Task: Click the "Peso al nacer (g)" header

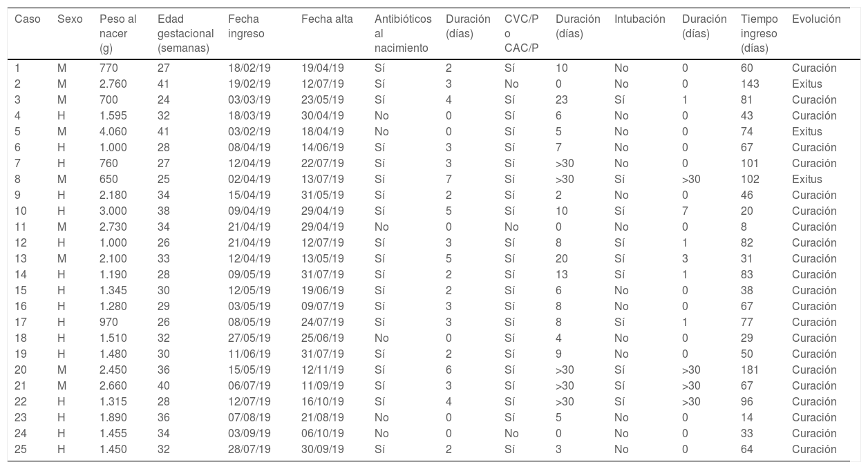Action: (x=118, y=34)
